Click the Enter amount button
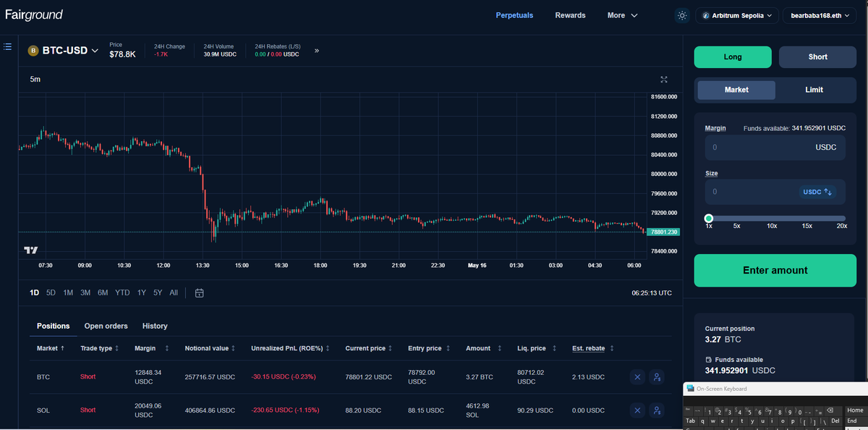 pyautogui.click(x=775, y=270)
